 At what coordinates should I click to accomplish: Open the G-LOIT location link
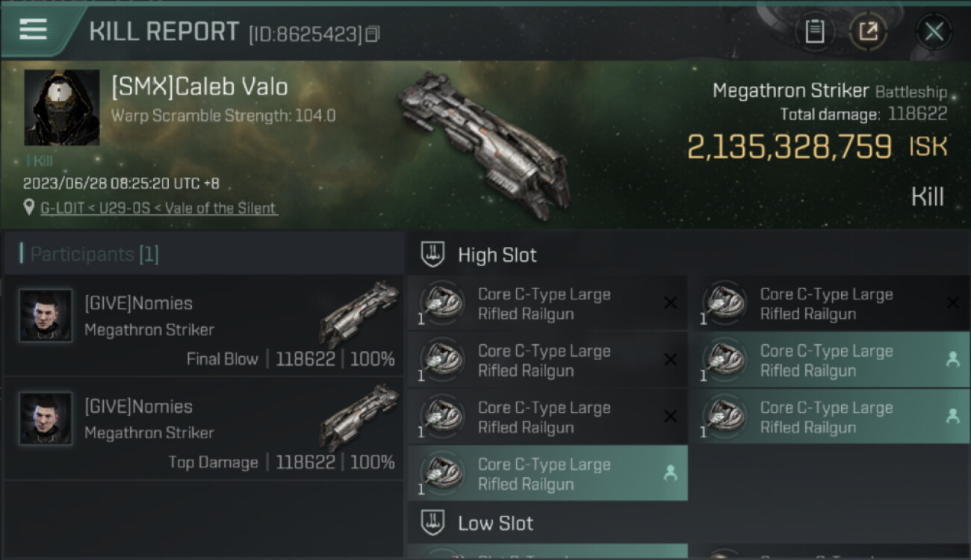point(159,208)
